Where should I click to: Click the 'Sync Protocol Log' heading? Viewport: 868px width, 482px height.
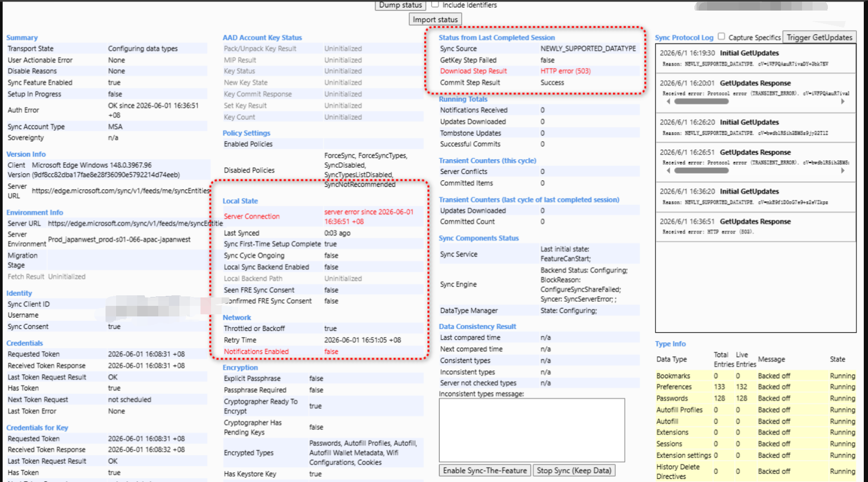[x=684, y=37]
